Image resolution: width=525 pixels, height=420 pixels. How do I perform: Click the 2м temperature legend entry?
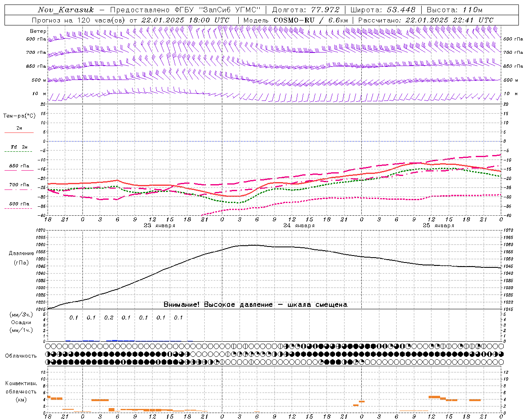tap(19, 128)
